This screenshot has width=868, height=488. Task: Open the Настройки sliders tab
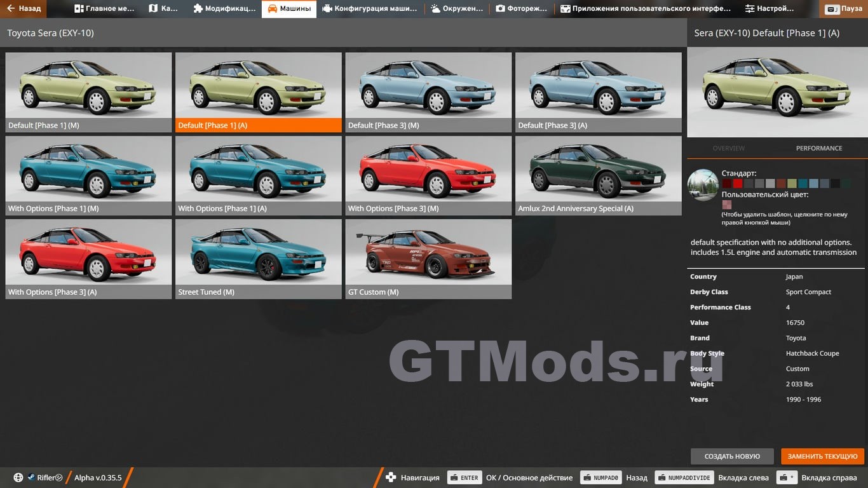point(770,9)
